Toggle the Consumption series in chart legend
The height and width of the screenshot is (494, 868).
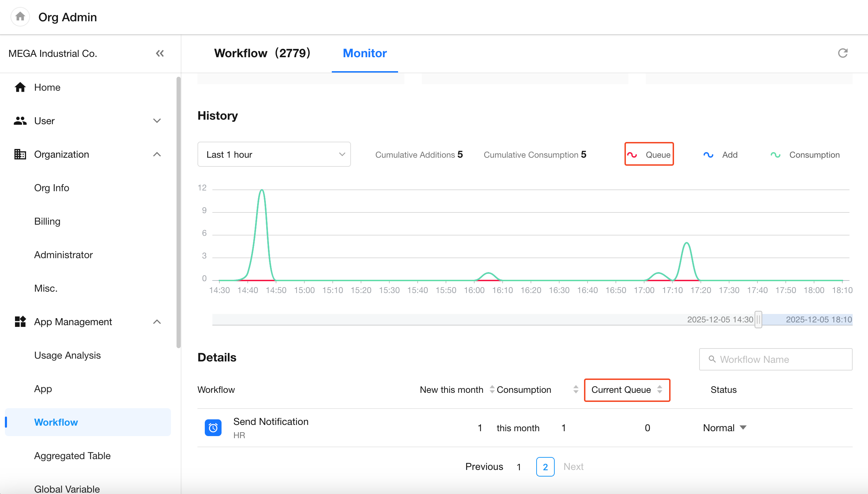[805, 155]
